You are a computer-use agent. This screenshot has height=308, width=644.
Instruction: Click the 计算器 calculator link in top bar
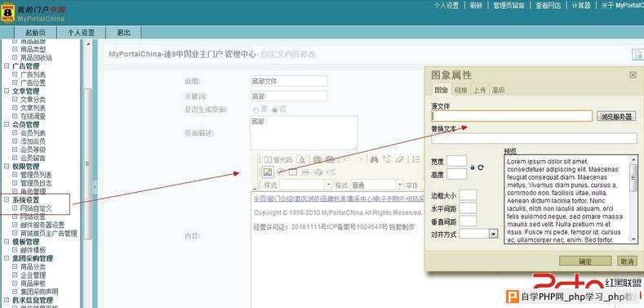[x=581, y=6]
